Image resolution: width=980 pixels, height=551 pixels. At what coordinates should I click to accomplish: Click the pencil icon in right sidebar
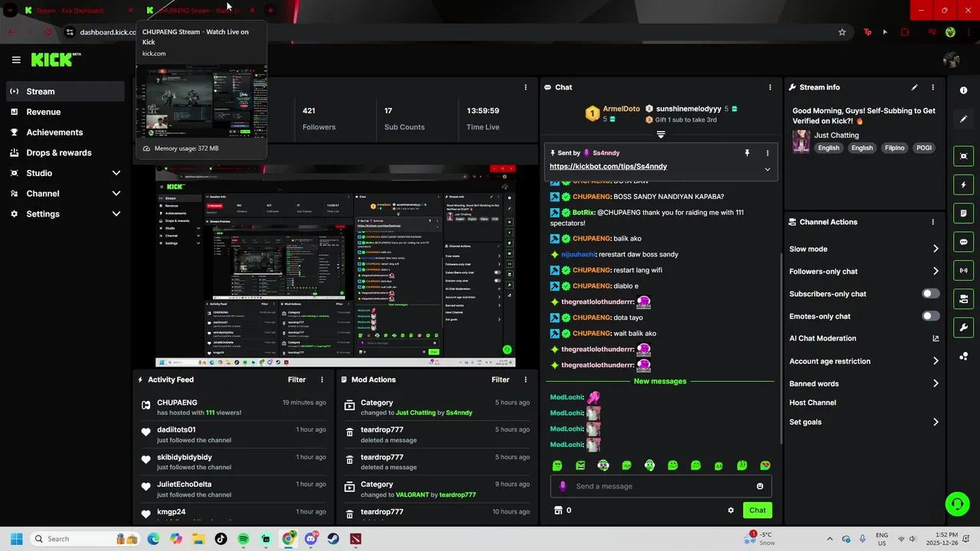[963, 119]
